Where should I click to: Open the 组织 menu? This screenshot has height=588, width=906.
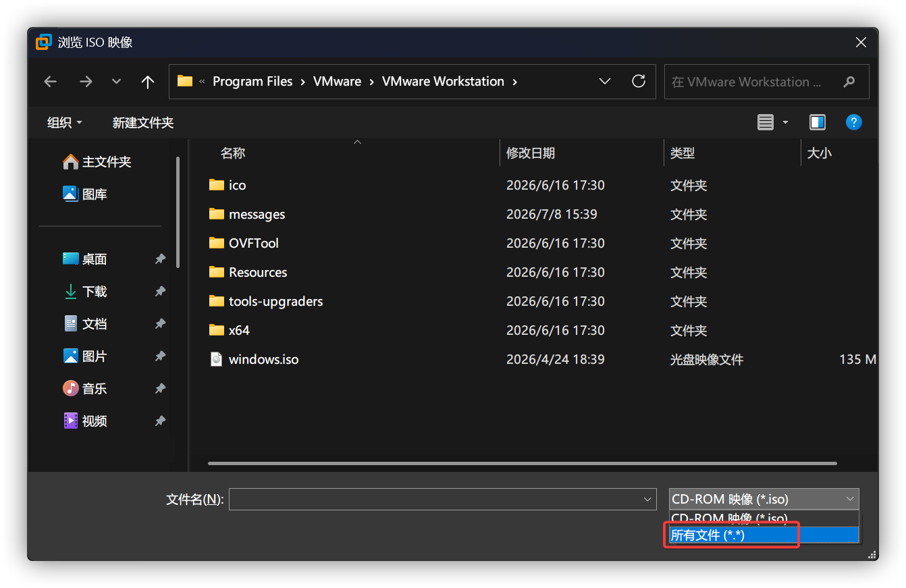pos(65,122)
